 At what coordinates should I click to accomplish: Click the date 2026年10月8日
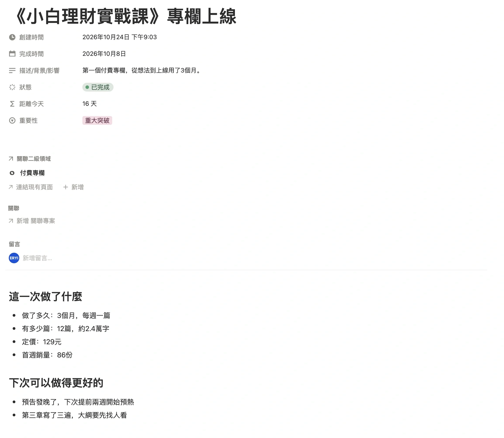(104, 54)
